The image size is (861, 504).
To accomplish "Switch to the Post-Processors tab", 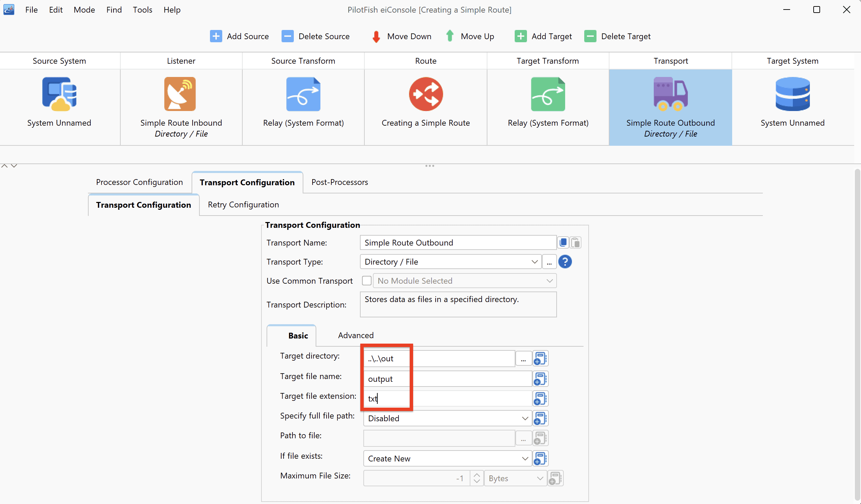I will [x=339, y=182].
